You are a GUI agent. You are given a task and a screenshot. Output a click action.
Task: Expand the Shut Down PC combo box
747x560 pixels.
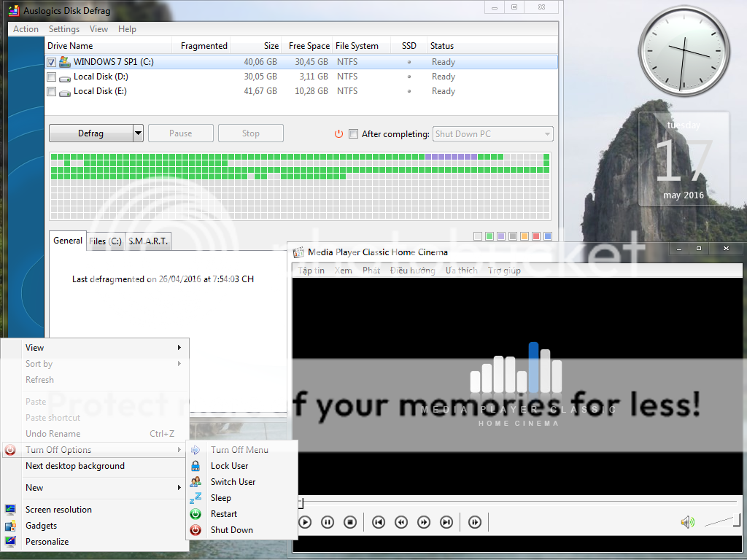point(546,134)
